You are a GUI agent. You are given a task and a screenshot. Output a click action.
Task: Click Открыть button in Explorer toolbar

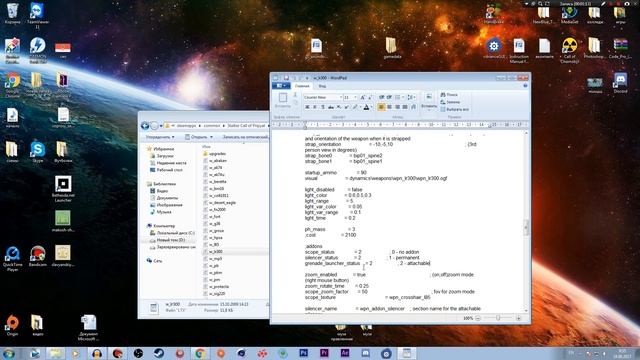(199, 137)
